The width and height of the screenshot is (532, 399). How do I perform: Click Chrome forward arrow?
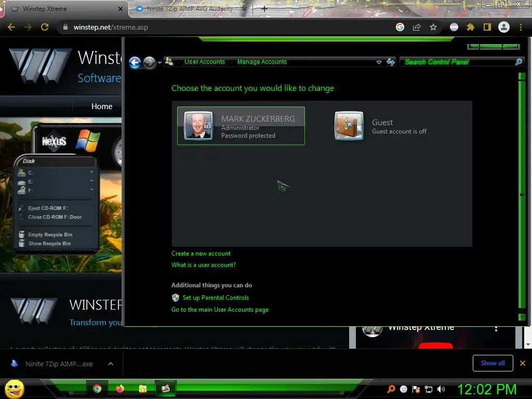tap(28, 27)
